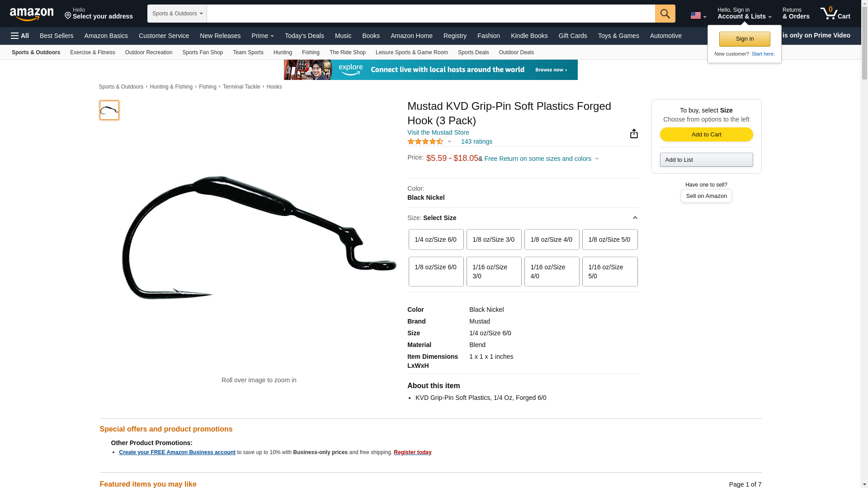This screenshot has height=488, width=868.
Task: Expand Free Return on some sizes dropdown
Action: click(x=542, y=159)
